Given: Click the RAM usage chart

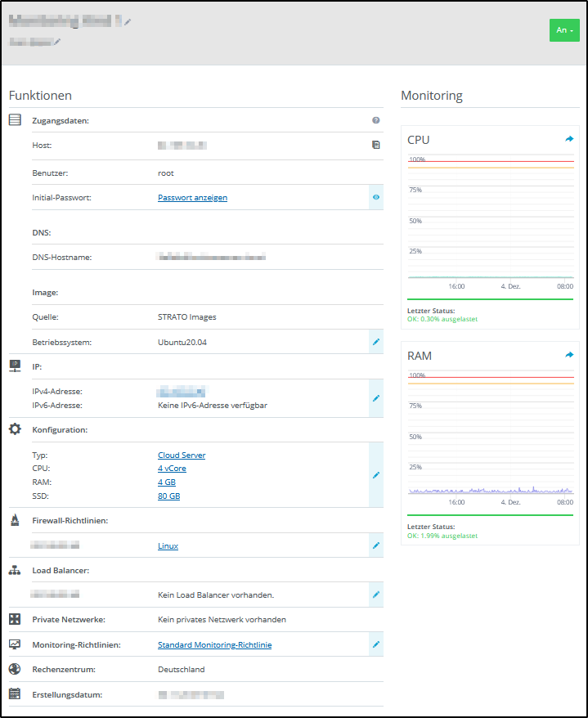Looking at the screenshot, I should coord(491,439).
